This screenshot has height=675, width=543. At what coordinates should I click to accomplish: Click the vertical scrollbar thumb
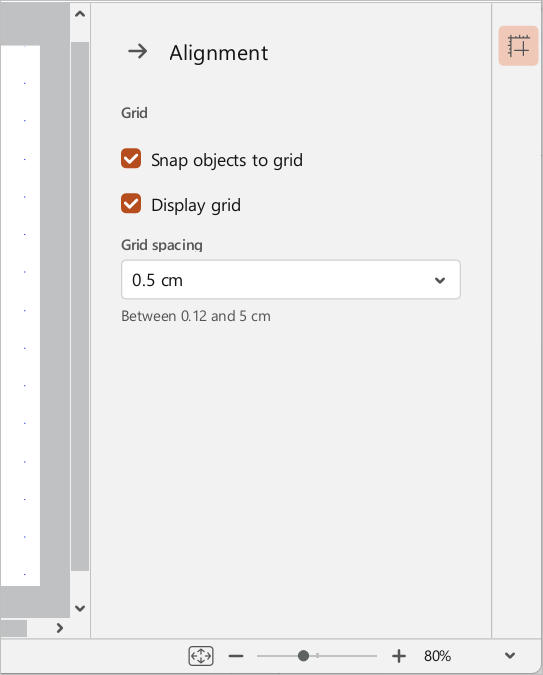click(x=80, y=306)
